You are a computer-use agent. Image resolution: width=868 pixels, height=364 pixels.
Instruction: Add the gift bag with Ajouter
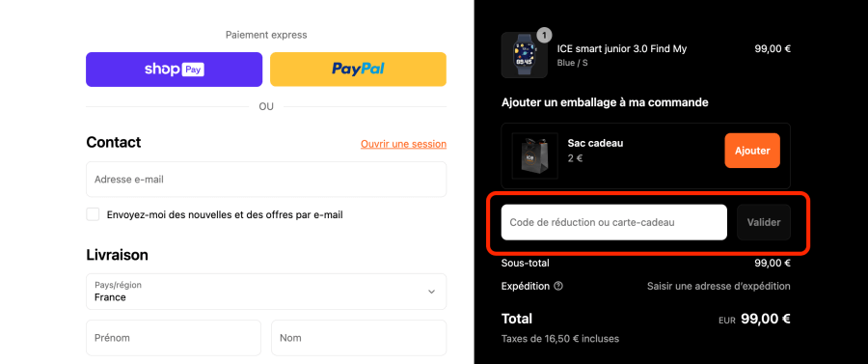pyautogui.click(x=752, y=151)
